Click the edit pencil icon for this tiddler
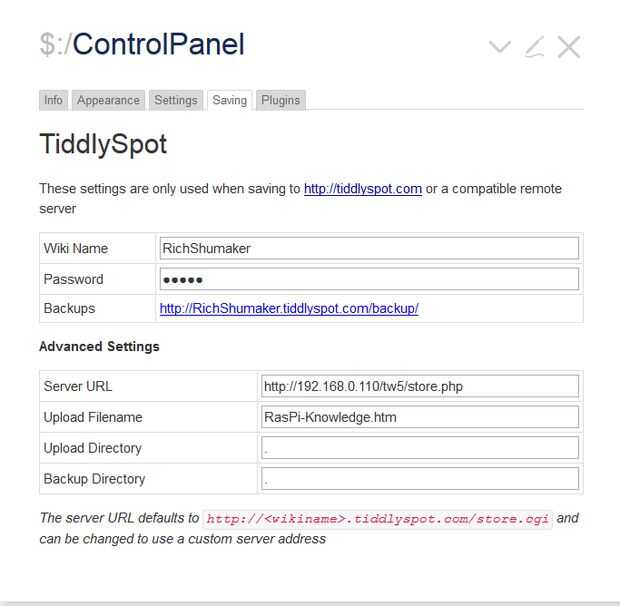This screenshot has width=620, height=606. point(534,47)
